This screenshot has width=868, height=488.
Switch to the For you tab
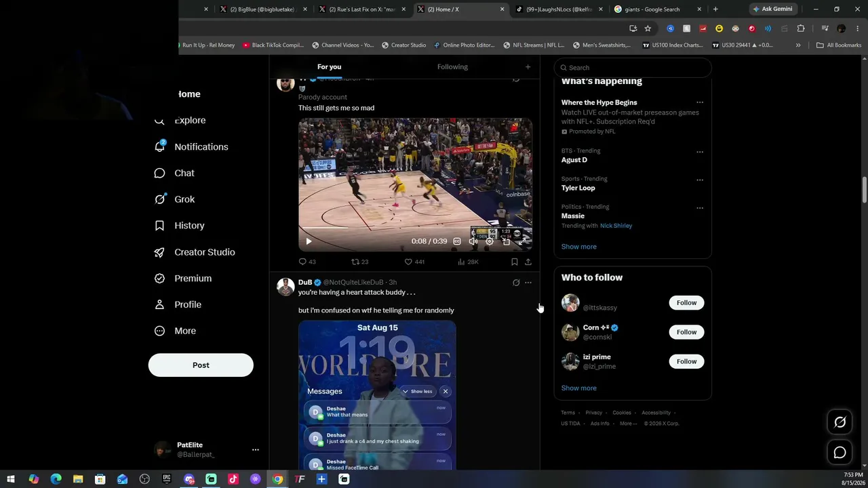pyautogui.click(x=330, y=67)
